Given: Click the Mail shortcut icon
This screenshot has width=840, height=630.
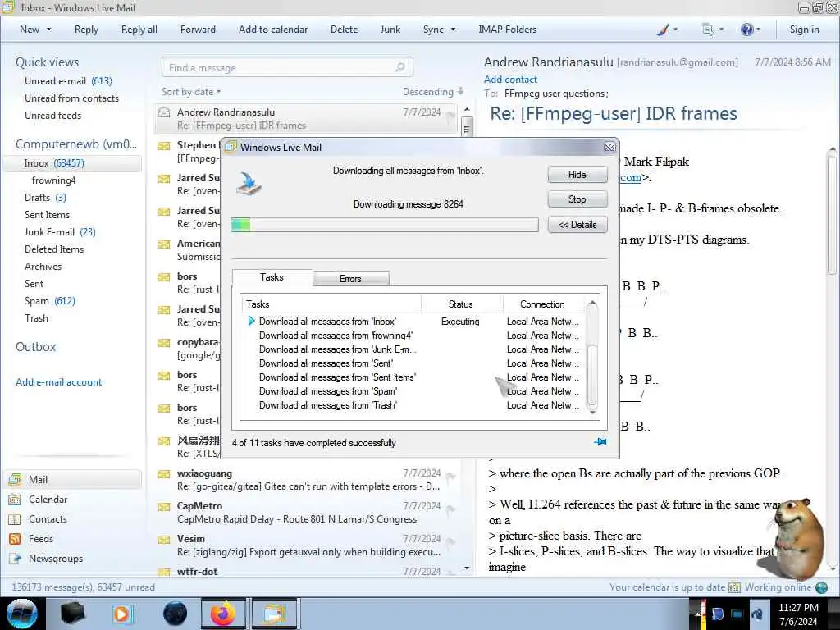Looking at the screenshot, I should click(x=15, y=479).
